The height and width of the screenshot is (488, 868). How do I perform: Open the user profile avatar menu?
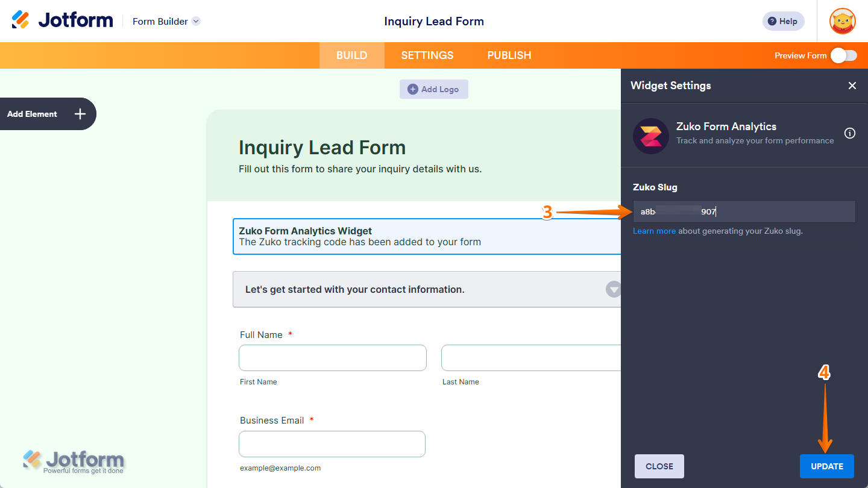coord(842,21)
